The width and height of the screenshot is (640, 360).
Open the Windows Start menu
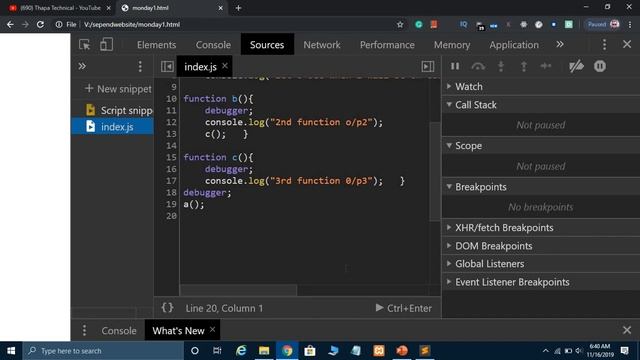point(11,351)
